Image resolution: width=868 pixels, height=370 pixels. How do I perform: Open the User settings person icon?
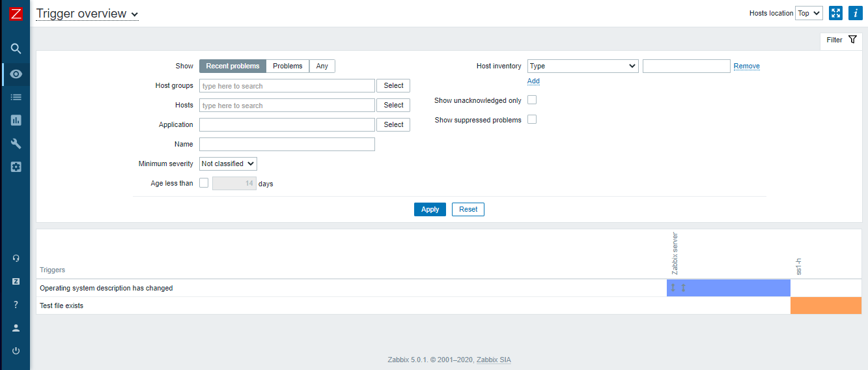point(16,328)
